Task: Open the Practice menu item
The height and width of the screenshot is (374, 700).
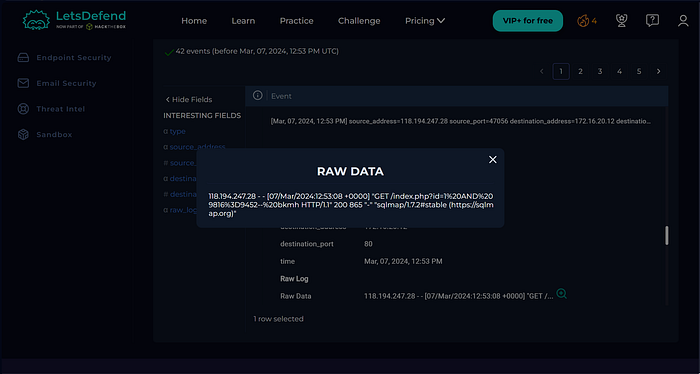Action: pyautogui.click(x=296, y=21)
